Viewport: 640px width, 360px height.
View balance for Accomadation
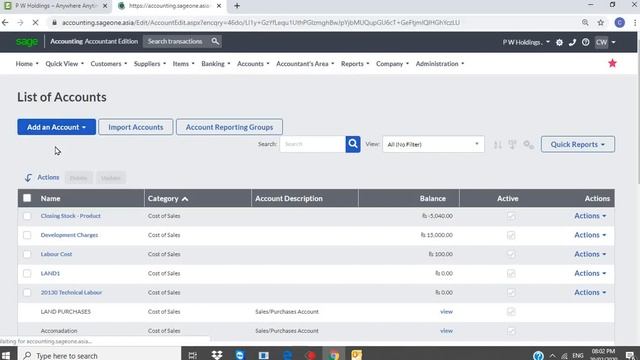tap(446, 331)
